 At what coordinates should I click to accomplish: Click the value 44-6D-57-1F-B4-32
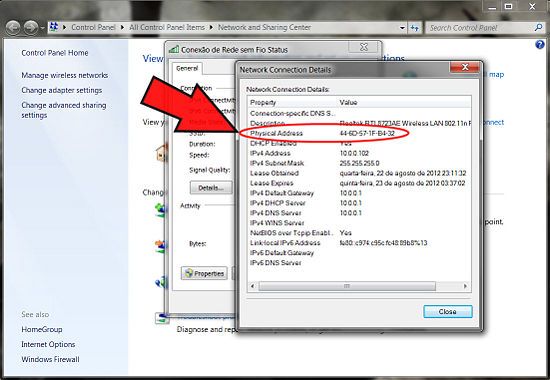[367, 133]
